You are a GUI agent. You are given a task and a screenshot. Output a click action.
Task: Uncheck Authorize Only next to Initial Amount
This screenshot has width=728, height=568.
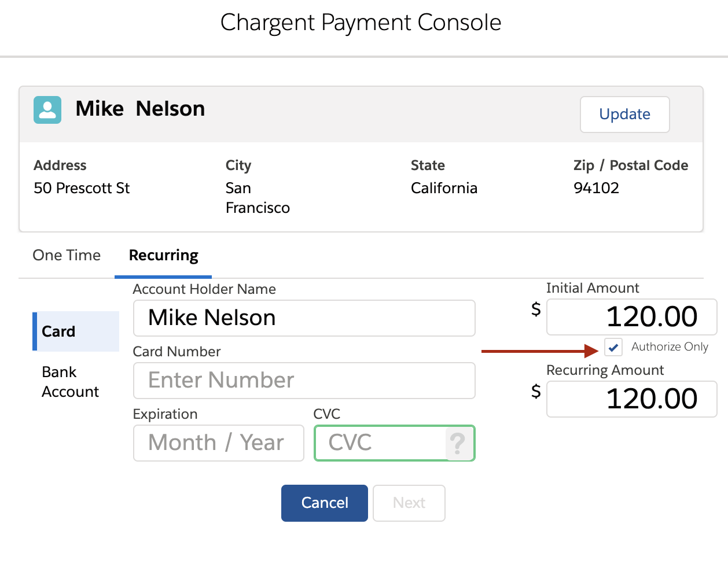613,348
